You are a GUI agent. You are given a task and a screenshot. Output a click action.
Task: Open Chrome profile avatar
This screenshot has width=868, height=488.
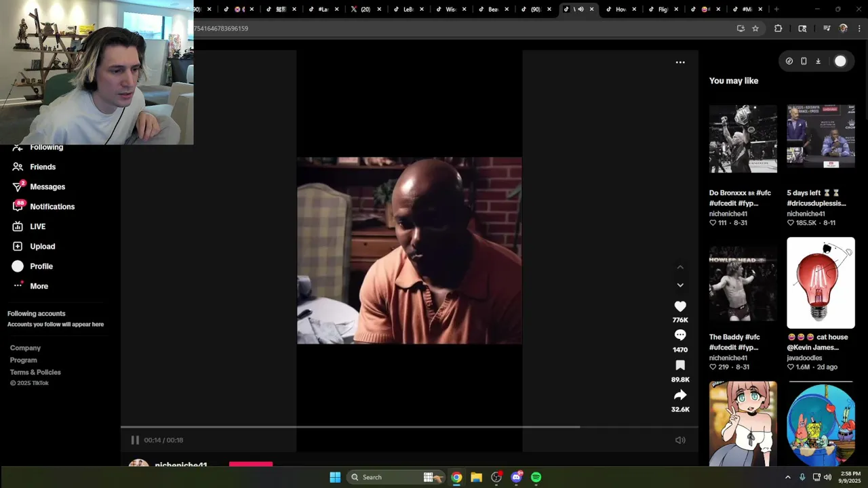[x=844, y=28]
